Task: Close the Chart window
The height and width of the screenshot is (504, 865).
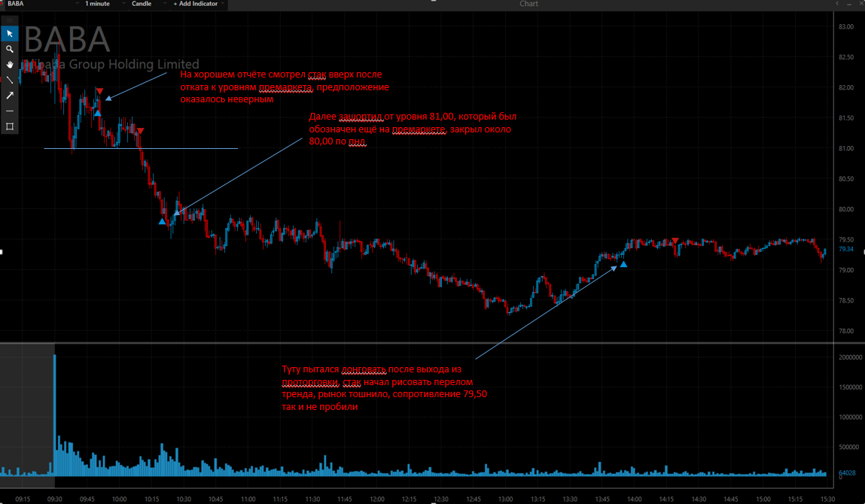Action: pos(861,4)
